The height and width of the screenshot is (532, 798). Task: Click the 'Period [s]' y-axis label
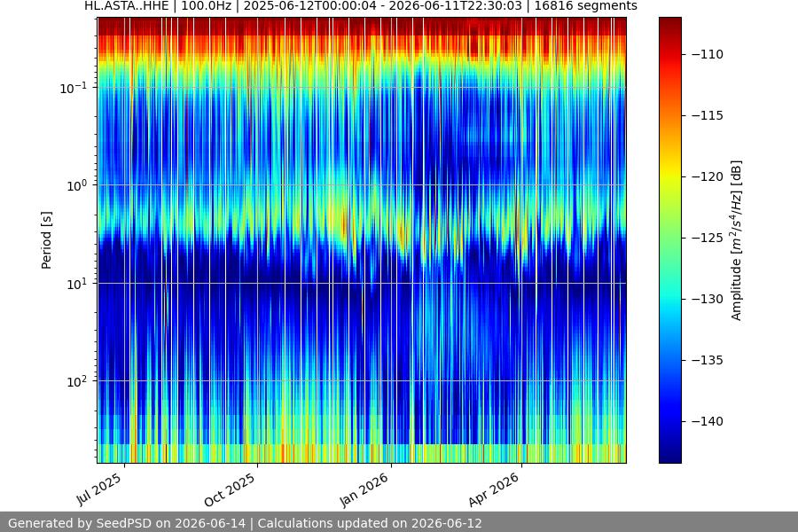coord(46,239)
